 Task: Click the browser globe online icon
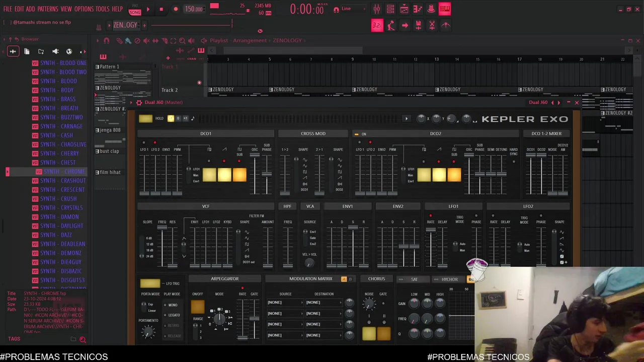pos(69,51)
